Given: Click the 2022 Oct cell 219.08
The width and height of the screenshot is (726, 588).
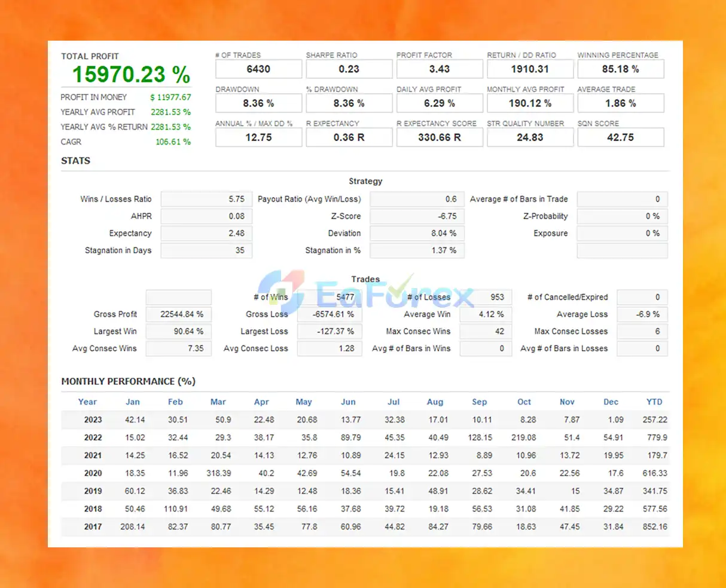Looking at the screenshot, I should point(524,437).
